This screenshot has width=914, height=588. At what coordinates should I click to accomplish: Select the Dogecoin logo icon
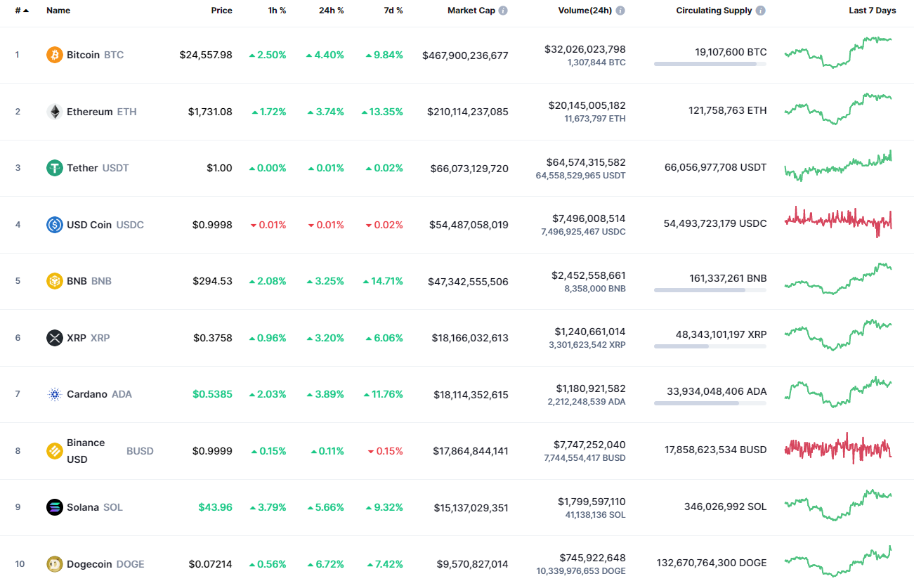54,564
